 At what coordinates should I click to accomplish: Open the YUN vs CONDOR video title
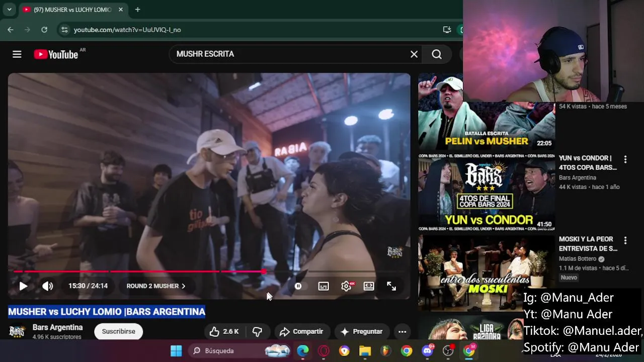[588, 163]
